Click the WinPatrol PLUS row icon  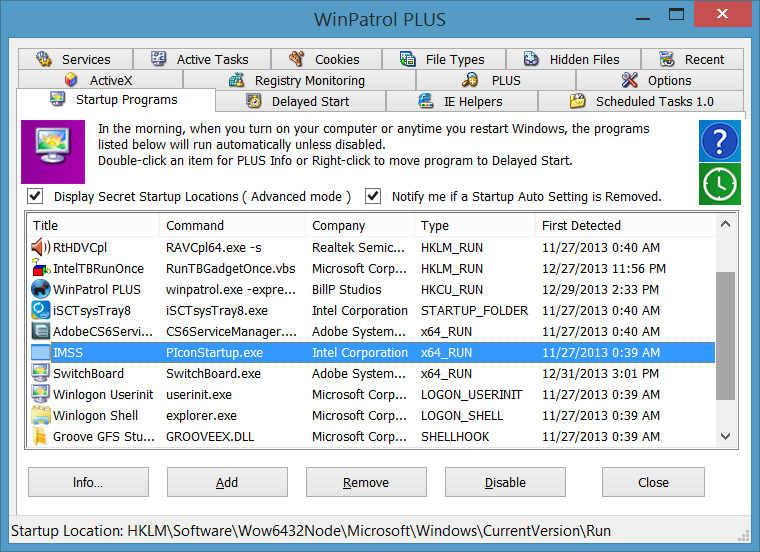(41, 289)
